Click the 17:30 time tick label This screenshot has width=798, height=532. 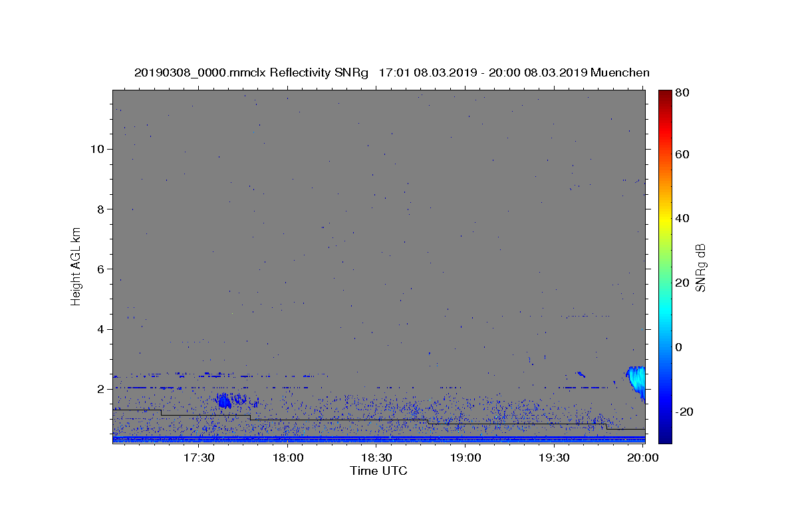(x=199, y=458)
